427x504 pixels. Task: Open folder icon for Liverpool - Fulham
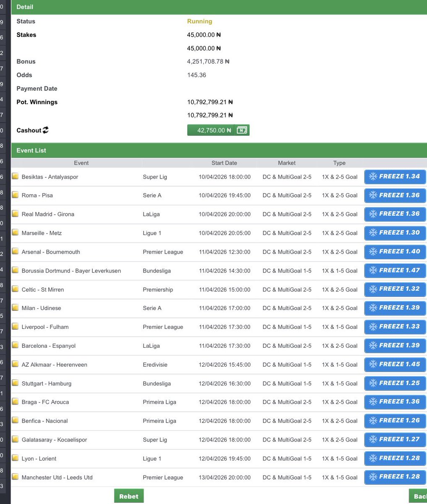tap(15, 327)
